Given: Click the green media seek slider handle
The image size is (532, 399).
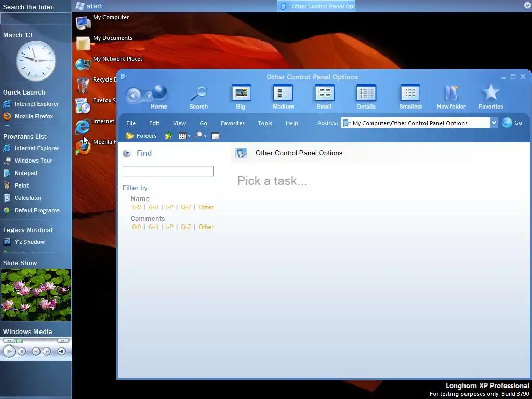Looking at the screenshot, I should 20,341.
